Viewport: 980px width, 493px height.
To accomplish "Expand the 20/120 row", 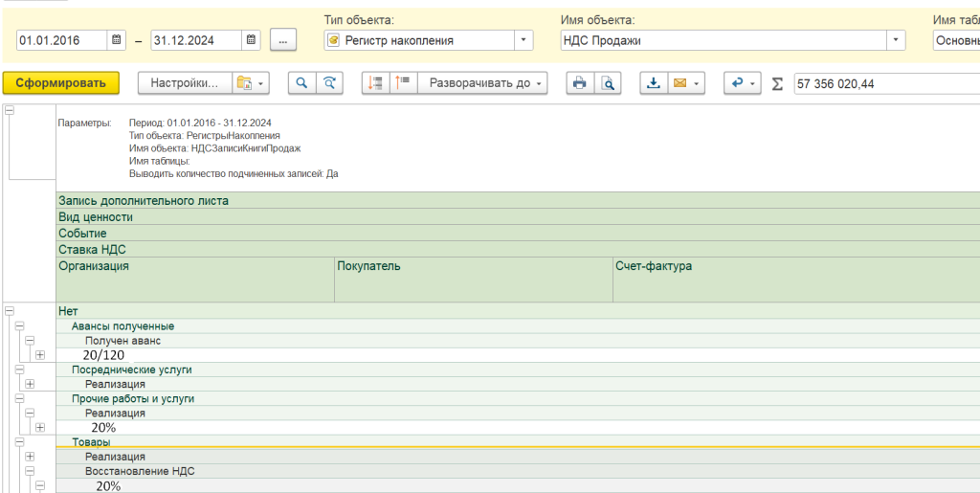I will click(x=40, y=355).
